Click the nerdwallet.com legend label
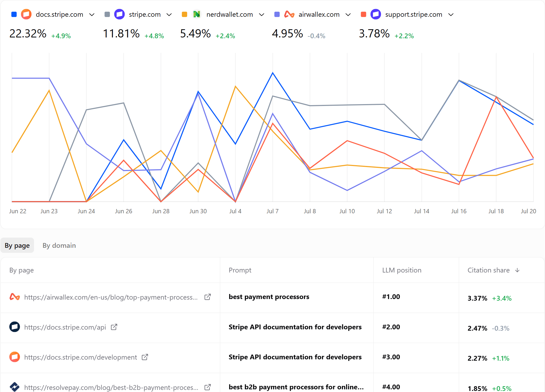This screenshot has width=545, height=392. 230,14
